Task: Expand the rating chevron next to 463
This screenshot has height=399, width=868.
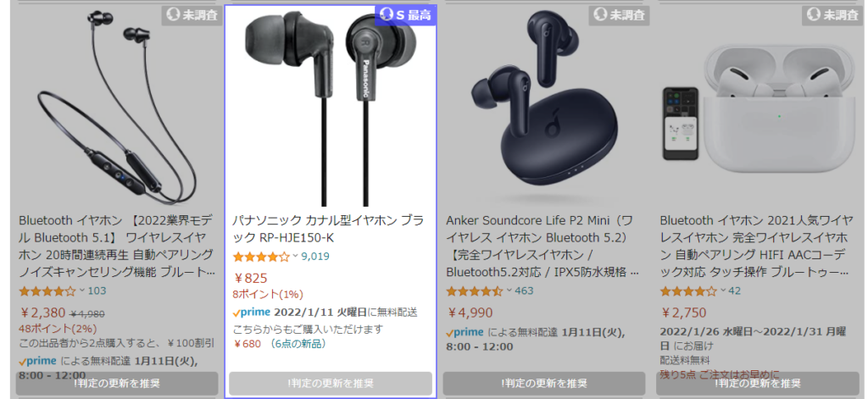Action: tap(509, 291)
